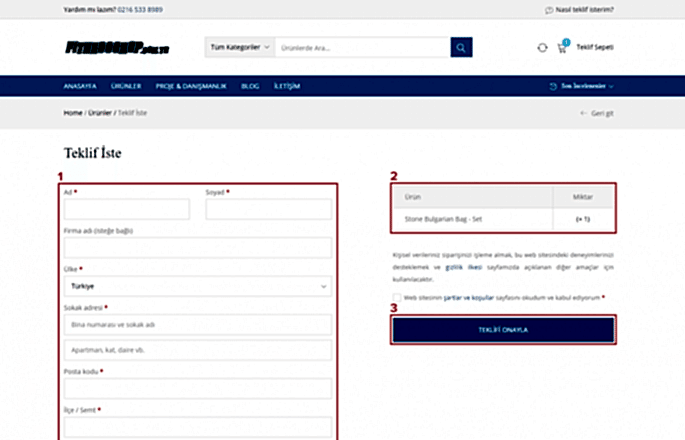Open the Ülke country dropdown (Türkiye)
Viewport: 685px width, 440px height.
point(197,287)
